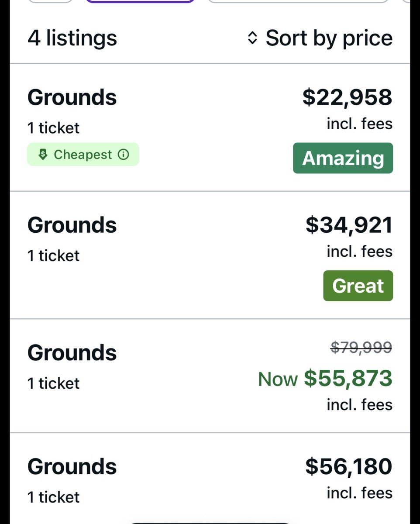The image size is (420, 524).
Task: Open the $56,180 Grounds listing
Action: (x=210, y=479)
